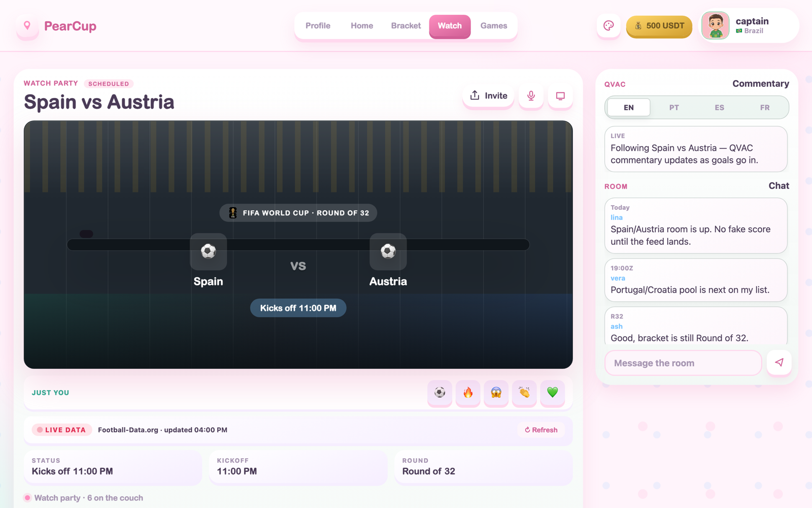
Task: Click the lina chat message
Action: coord(696,226)
